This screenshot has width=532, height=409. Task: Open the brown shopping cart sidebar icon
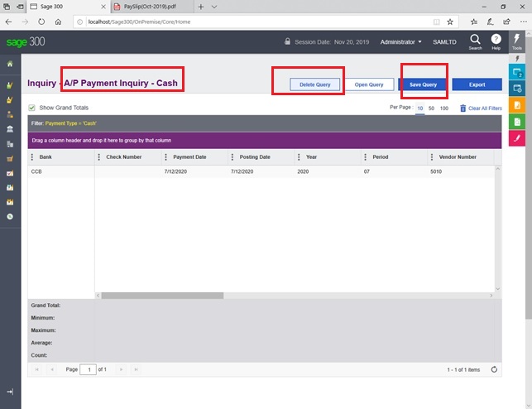click(10, 158)
